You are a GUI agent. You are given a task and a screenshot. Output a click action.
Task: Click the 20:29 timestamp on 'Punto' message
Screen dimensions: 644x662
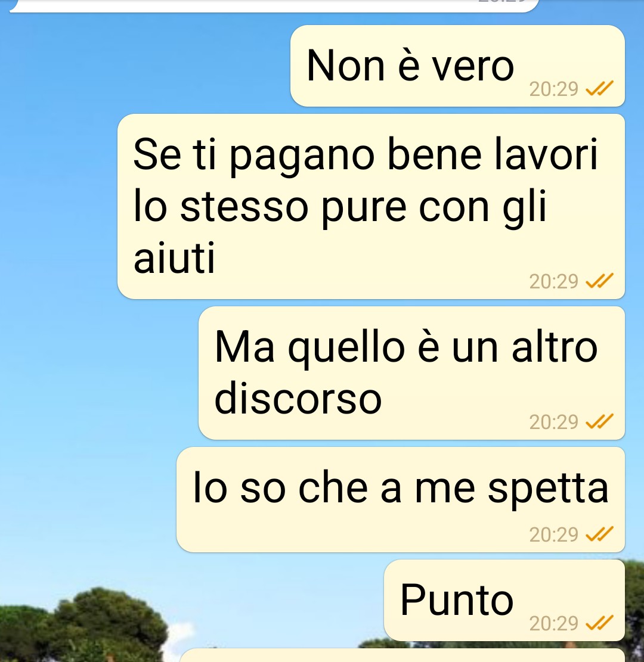click(553, 624)
